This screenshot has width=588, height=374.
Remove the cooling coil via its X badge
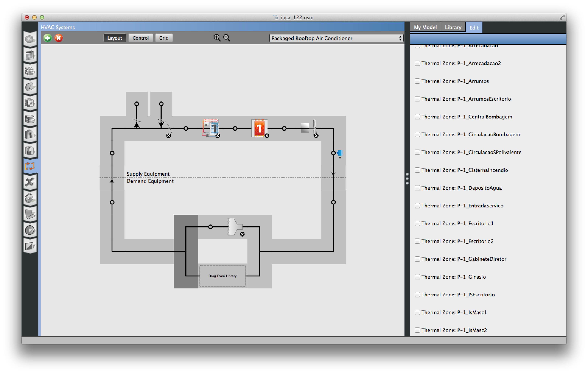(218, 136)
